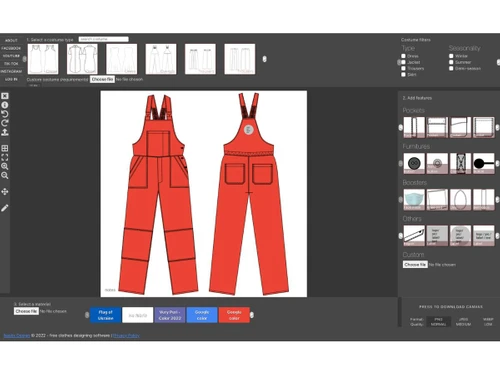The height and width of the screenshot is (375, 500).
Task: Click the fit-to-screen frame icon
Action: (5, 157)
